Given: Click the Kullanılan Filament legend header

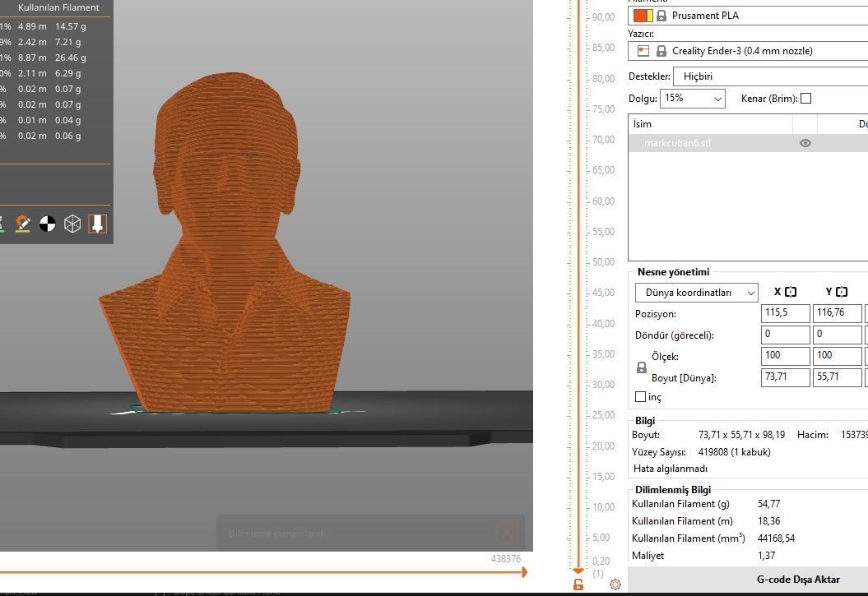Looking at the screenshot, I should (x=58, y=7).
